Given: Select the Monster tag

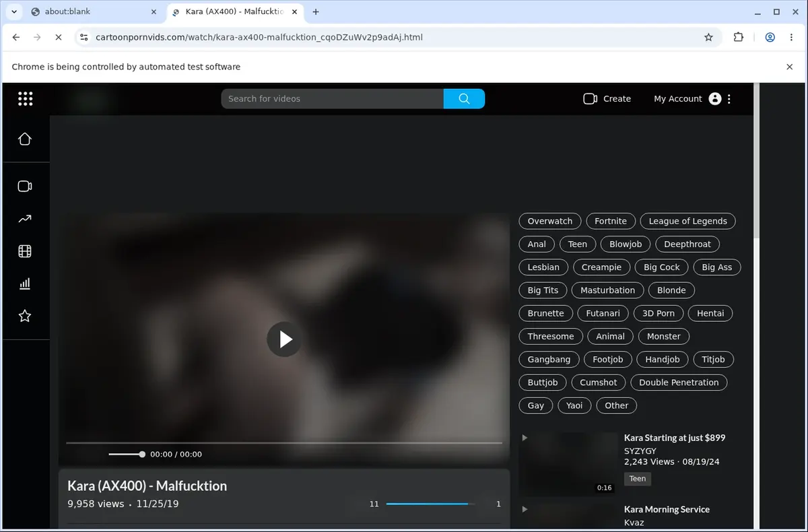Looking at the screenshot, I should click(x=664, y=336).
